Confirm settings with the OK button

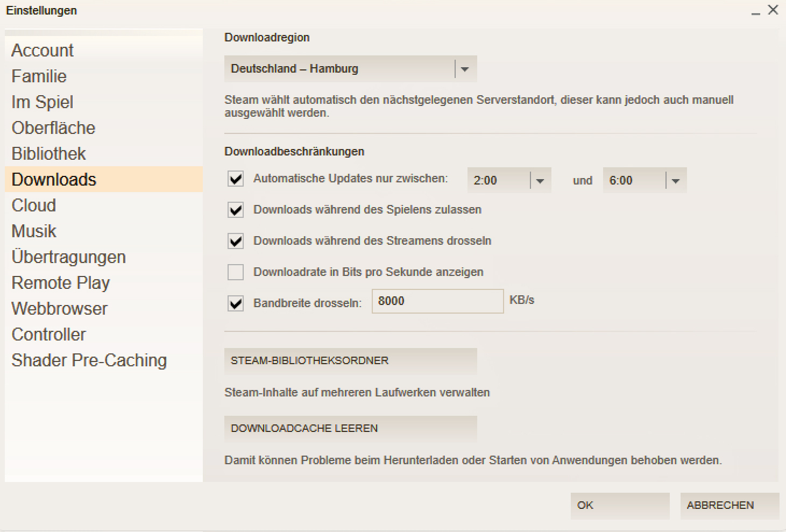tap(620, 506)
